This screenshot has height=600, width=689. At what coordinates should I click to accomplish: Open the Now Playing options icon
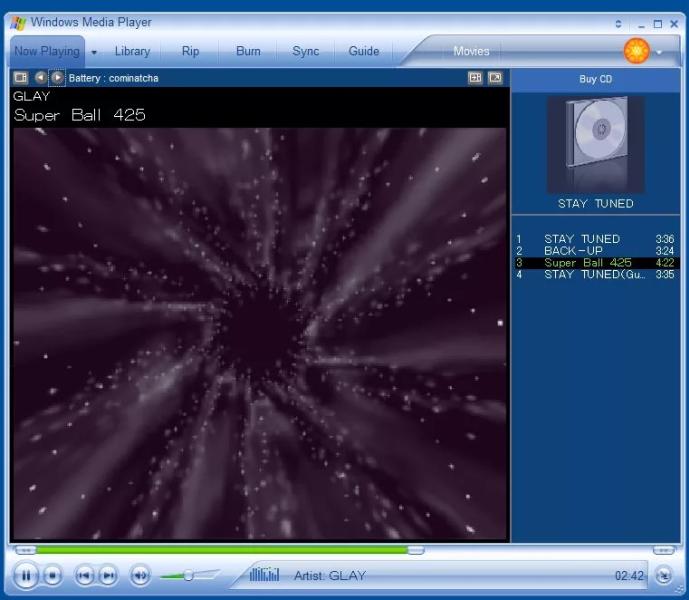[21, 78]
